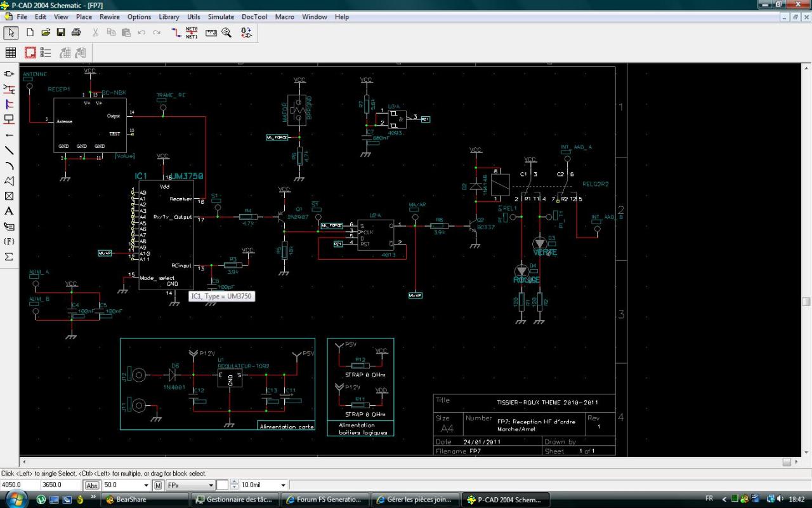812x508 pixels.
Task: Click the gate swap toolbar icon
Action: click(x=246, y=32)
